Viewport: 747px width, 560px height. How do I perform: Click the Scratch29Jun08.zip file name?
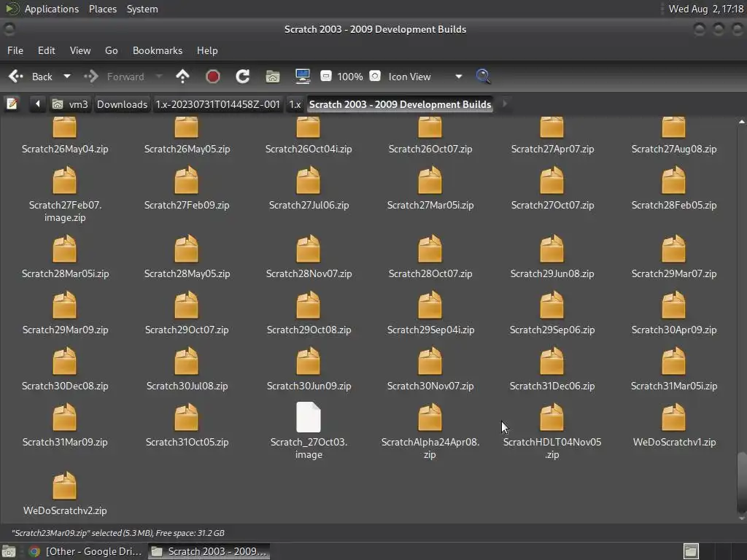click(552, 274)
